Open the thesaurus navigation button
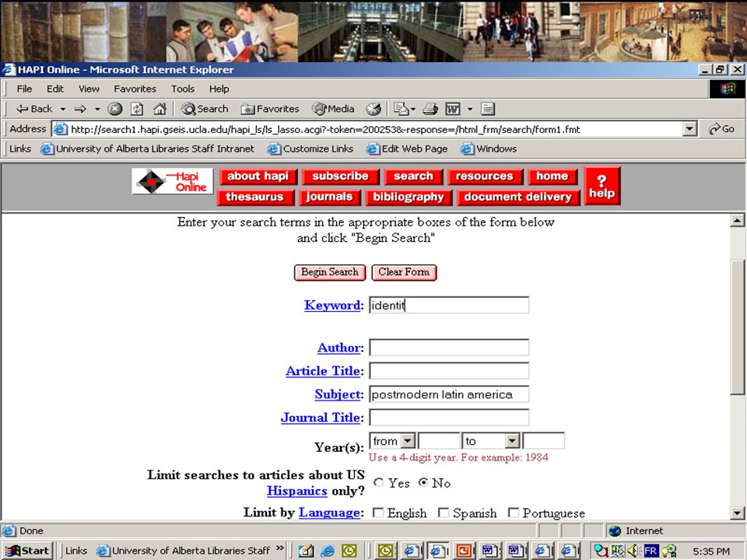The image size is (747, 560). pos(255,197)
